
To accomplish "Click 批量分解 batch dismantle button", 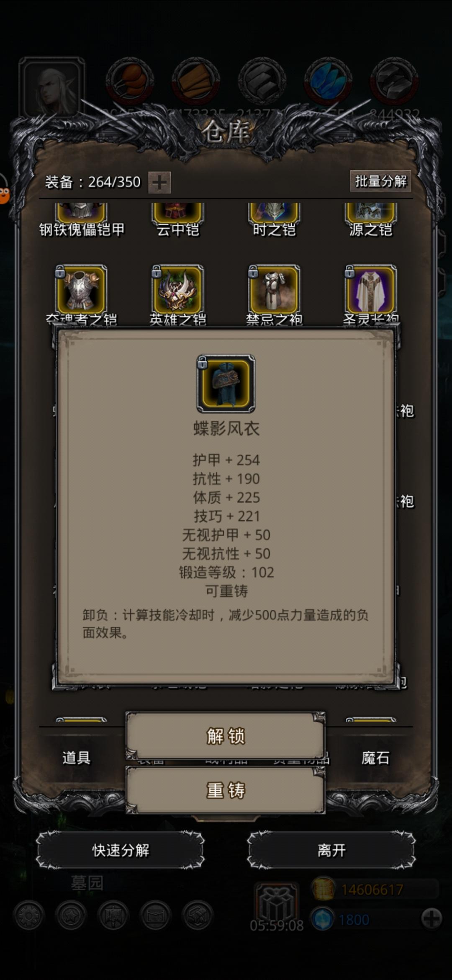I will tap(380, 181).
